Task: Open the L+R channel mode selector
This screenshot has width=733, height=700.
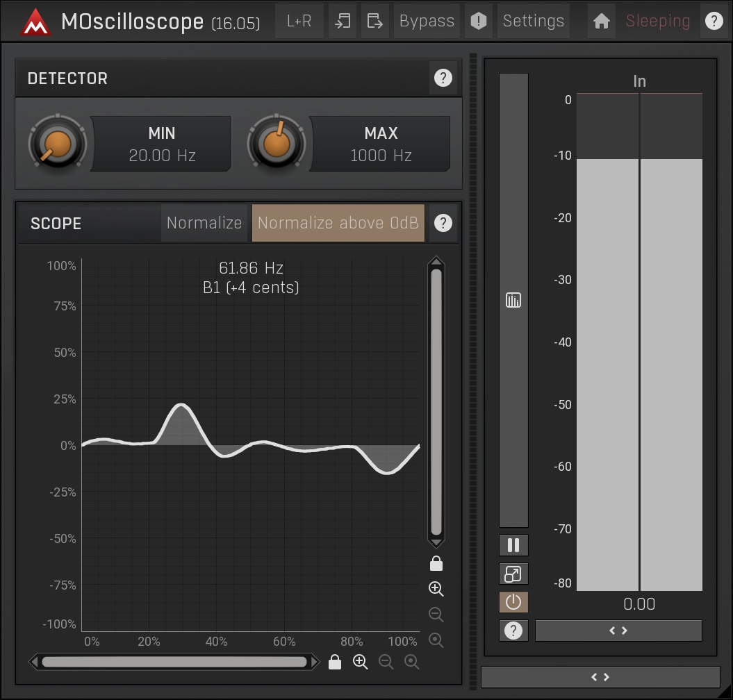Action: pyautogui.click(x=299, y=21)
